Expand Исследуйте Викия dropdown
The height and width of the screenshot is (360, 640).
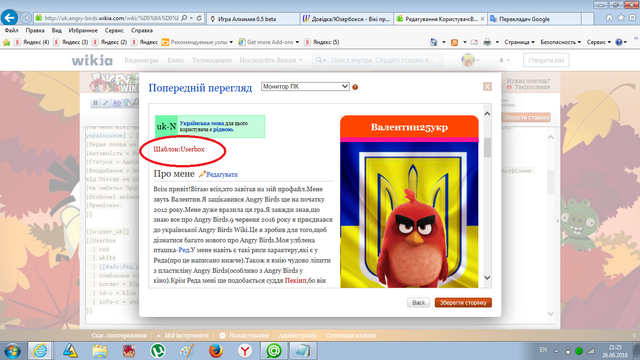click(x=271, y=60)
